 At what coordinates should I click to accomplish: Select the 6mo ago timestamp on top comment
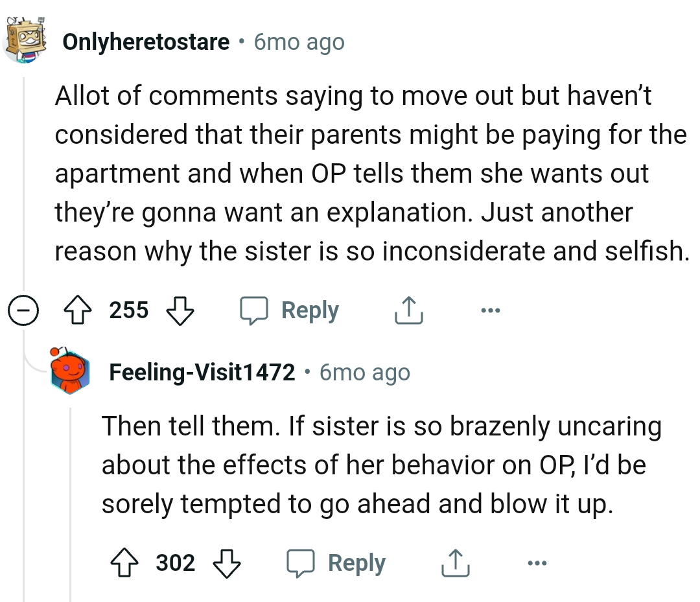pos(298,41)
